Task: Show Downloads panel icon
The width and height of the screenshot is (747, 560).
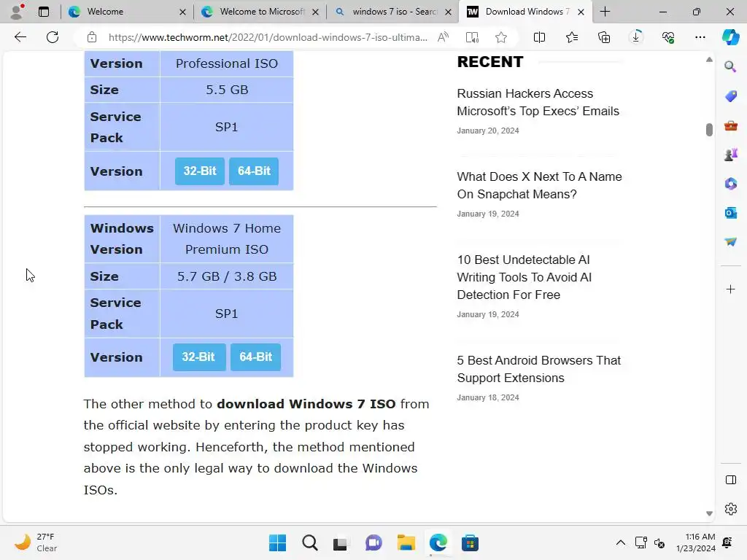Action: pyautogui.click(x=636, y=37)
